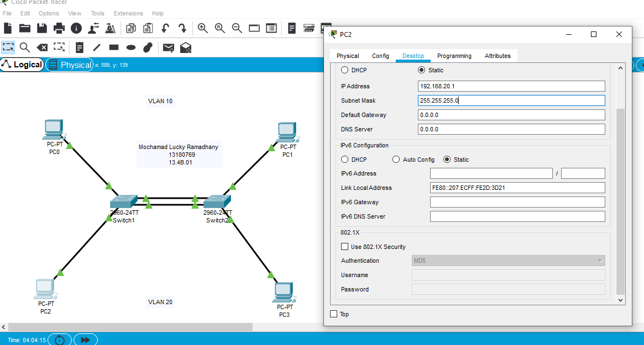The height and width of the screenshot is (345, 644).
Task: Open the drawing palette window icon
Action: click(254, 28)
